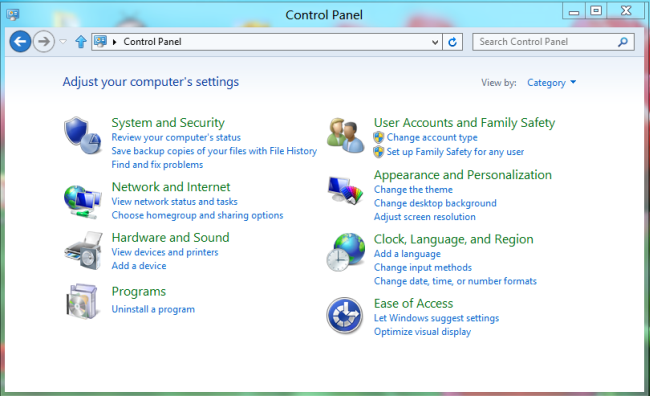This screenshot has width=650, height=396.
Task: Click the Search Control Panel field
Action: [553, 42]
